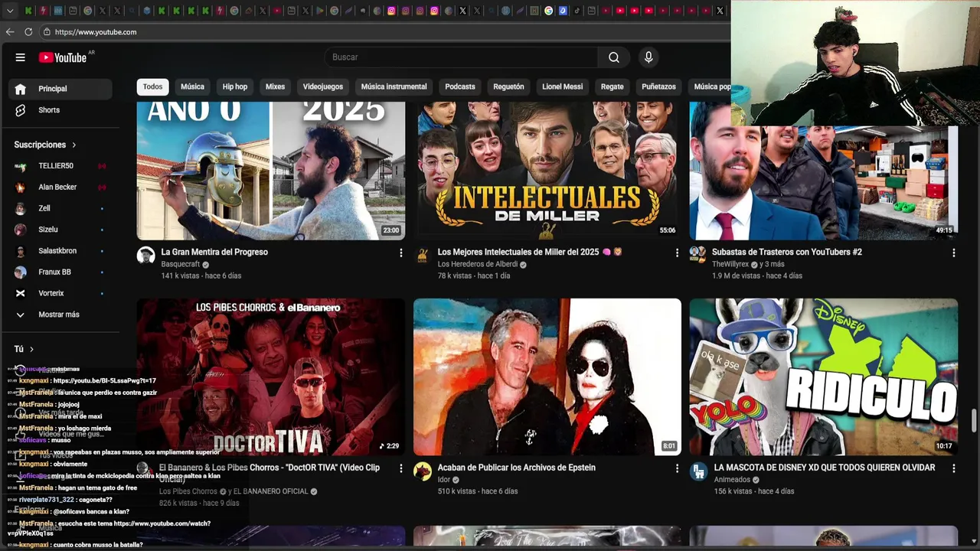The image size is (980, 551).
Task: Open options for Los Mejores Intelectuales de Miller
Action: pos(677,253)
